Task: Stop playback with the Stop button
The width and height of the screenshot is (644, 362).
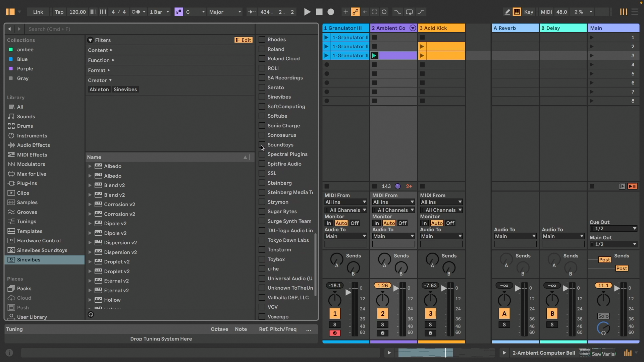Action: 319,12
